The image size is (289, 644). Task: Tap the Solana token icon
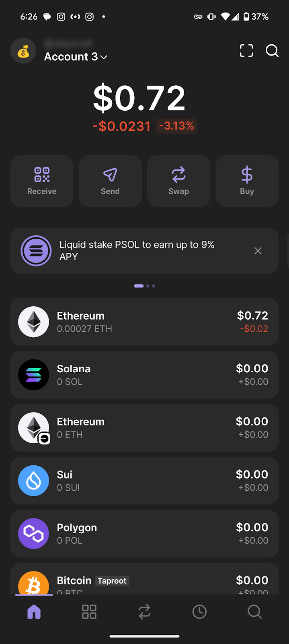click(34, 375)
